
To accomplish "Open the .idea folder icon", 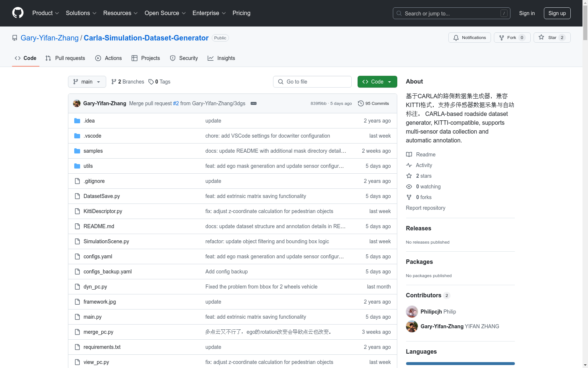I will 77,121.
